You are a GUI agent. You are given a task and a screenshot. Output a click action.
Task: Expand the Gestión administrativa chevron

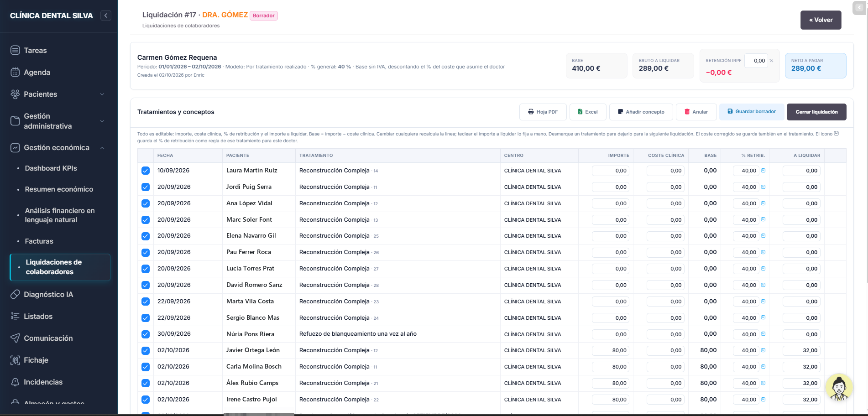tap(102, 121)
